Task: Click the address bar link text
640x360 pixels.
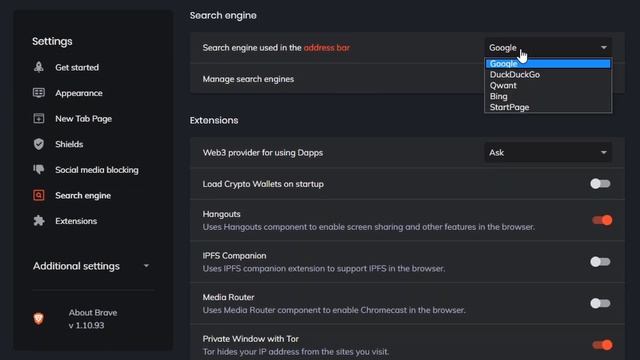Action: pos(327,48)
